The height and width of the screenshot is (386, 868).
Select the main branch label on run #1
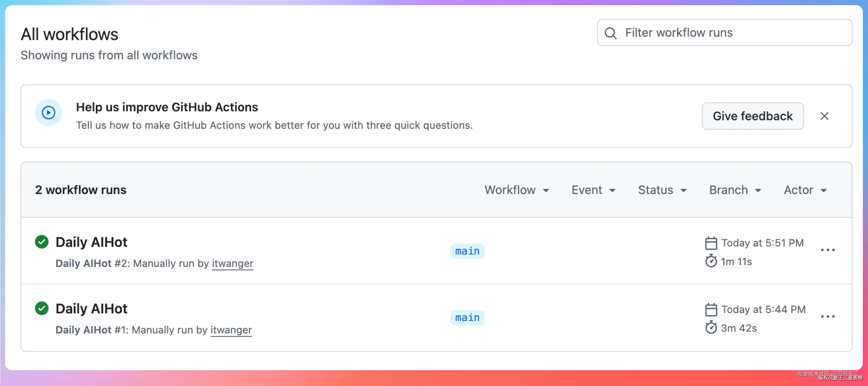[x=467, y=318]
